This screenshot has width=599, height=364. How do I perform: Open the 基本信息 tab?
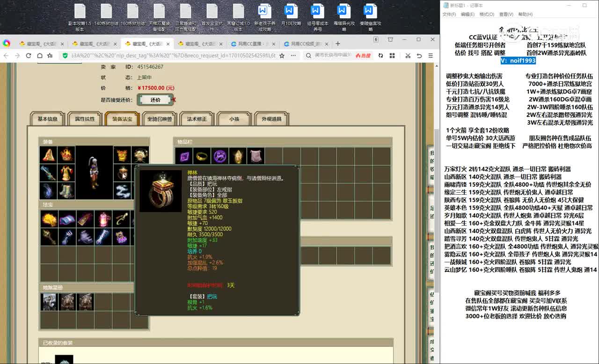pos(47,119)
